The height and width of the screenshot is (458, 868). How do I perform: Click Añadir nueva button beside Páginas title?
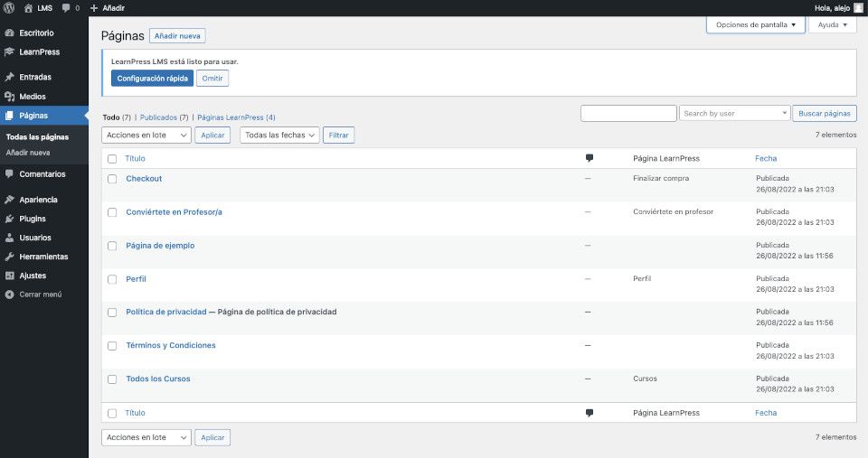tap(177, 36)
